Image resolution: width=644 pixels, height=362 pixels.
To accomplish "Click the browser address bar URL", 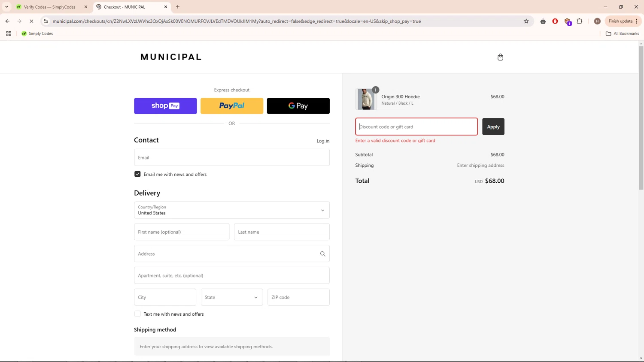I will coord(237,21).
